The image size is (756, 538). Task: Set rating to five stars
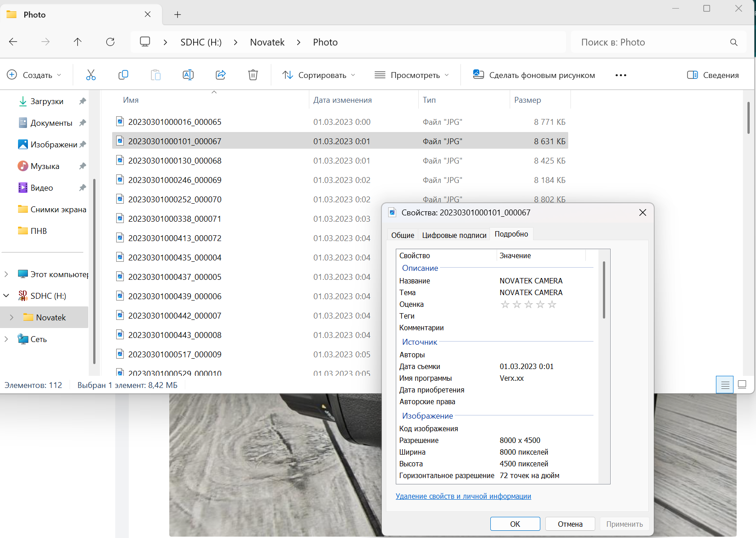pyautogui.click(x=552, y=305)
